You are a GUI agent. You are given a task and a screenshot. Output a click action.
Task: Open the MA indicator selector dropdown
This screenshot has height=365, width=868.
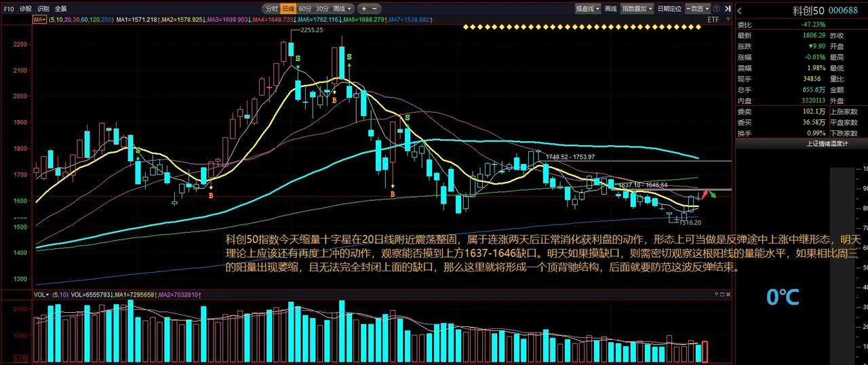[x=39, y=20]
